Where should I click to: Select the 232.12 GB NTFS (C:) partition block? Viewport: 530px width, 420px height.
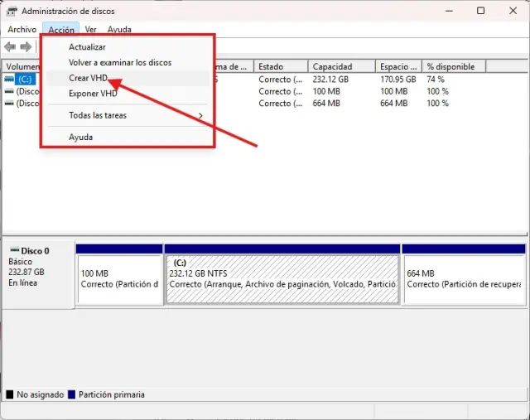pos(282,278)
